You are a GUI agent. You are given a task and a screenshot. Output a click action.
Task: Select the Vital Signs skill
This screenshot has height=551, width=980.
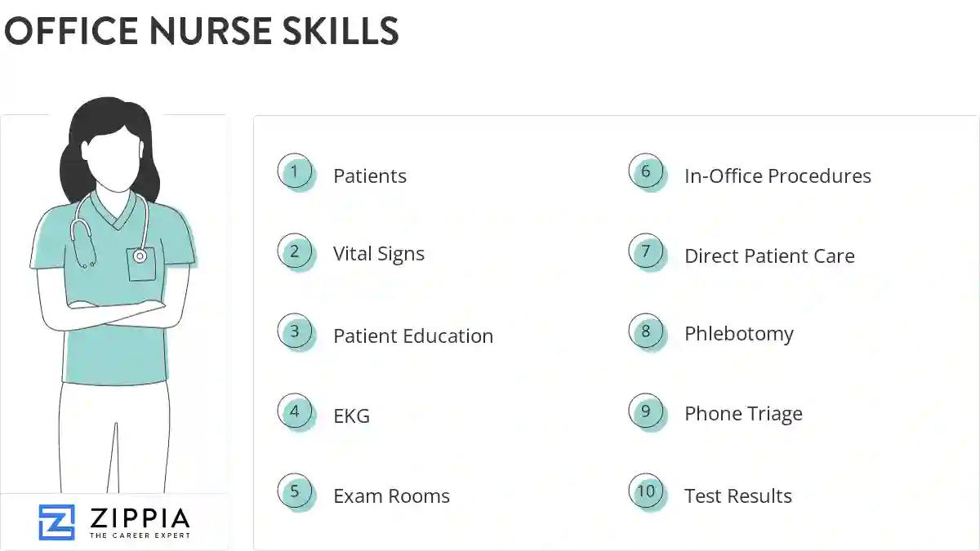(x=379, y=254)
